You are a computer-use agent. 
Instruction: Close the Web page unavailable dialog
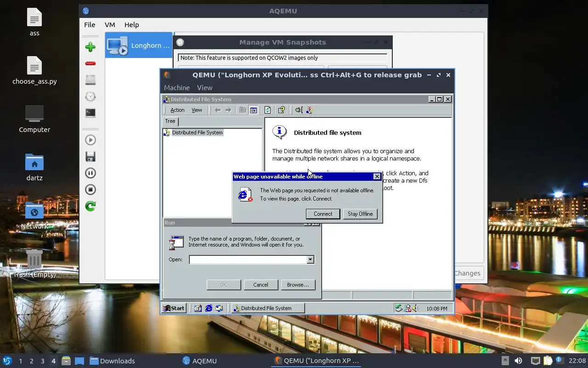[x=377, y=177]
